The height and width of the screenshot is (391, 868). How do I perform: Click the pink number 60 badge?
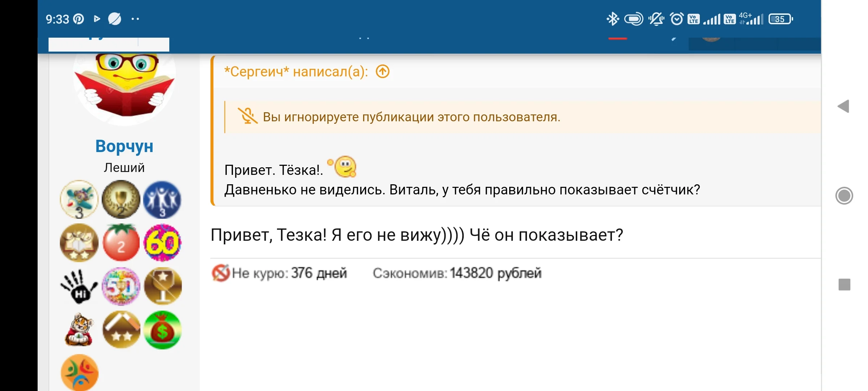click(162, 243)
